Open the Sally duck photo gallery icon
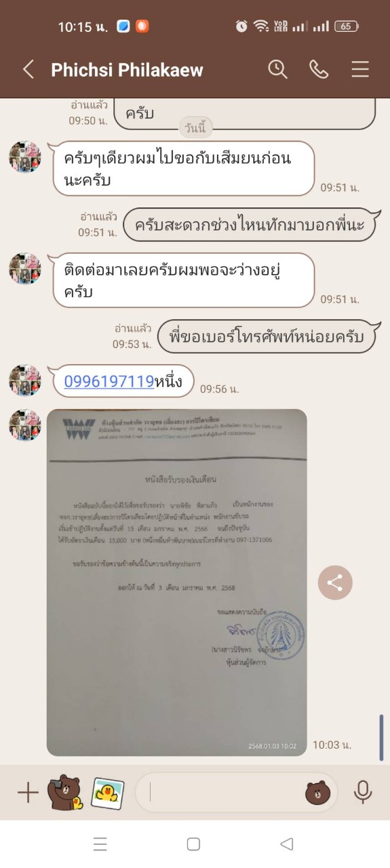Image resolution: width=390 pixels, height=868 pixels. click(109, 792)
